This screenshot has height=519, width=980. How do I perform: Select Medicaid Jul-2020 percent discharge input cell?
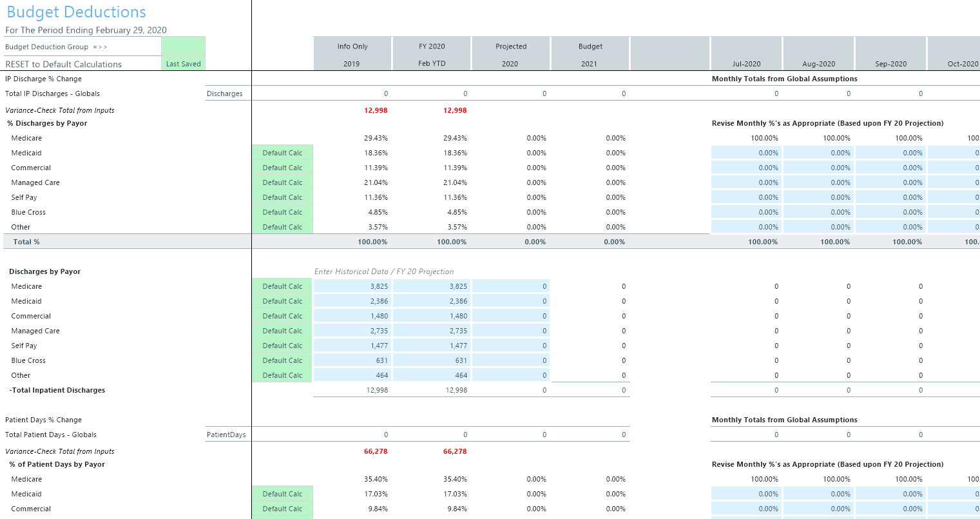point(746,153)
